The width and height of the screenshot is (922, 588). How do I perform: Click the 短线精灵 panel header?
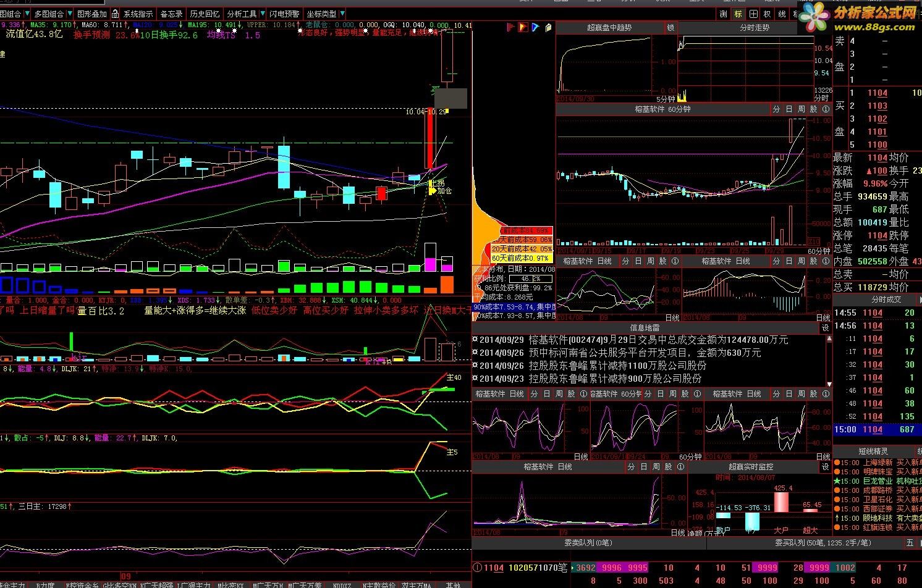tap(873, 451)
